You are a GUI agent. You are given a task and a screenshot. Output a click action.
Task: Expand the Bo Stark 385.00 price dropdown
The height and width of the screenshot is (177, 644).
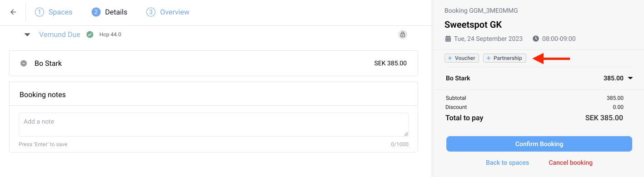630,78
